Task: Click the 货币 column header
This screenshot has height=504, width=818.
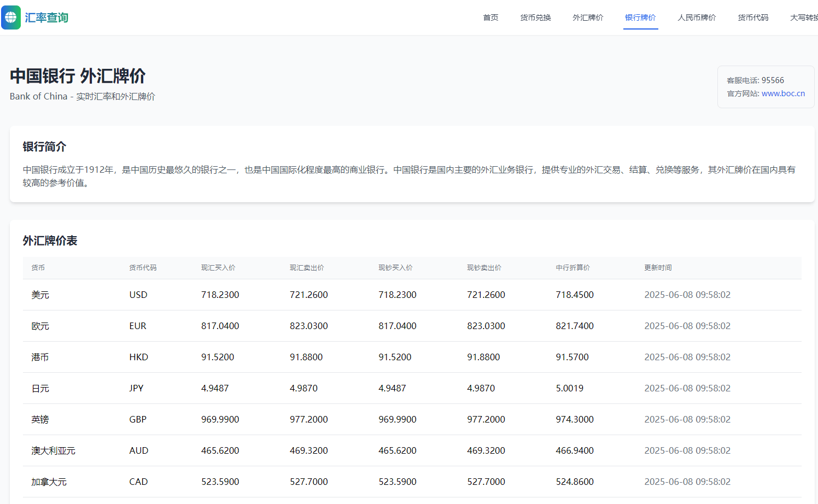Action: [x=38, y=268]
